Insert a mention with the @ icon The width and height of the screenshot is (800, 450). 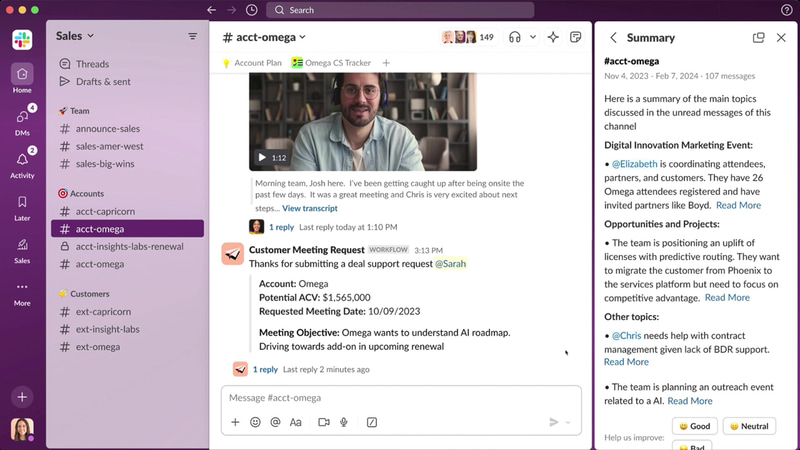tap(275, 422)
